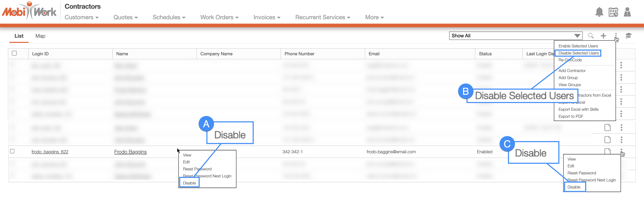Switch to the Map tab
The image size is (644, 197).
[40, 36]
